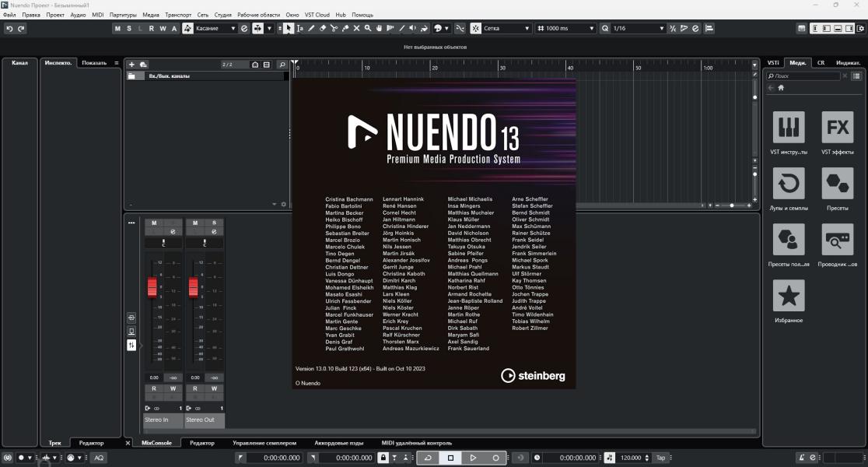Enable Write automation on Stereo Out channel
Viewport: 868px width, 467px height.
[214, 388]
